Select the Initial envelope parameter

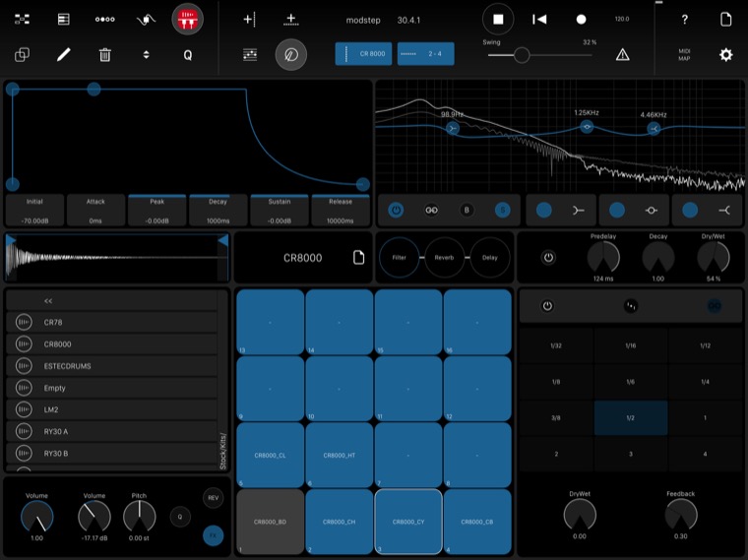click(x=34, y=211)
